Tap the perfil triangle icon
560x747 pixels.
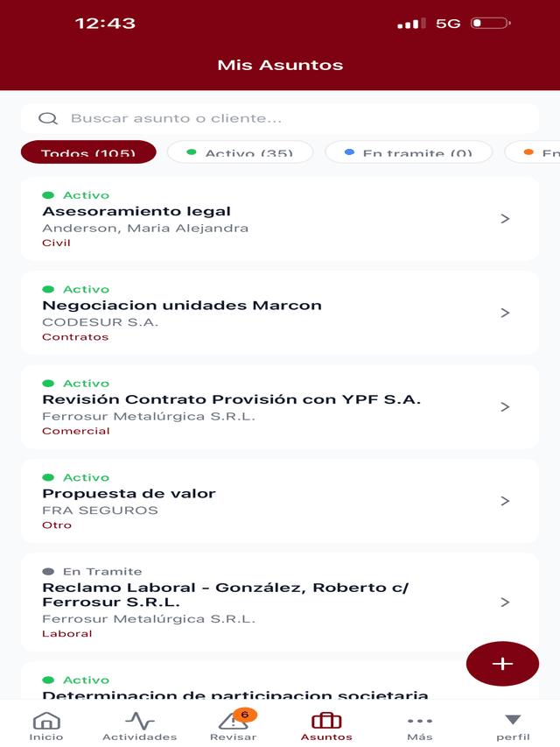(x=513, y=721)
